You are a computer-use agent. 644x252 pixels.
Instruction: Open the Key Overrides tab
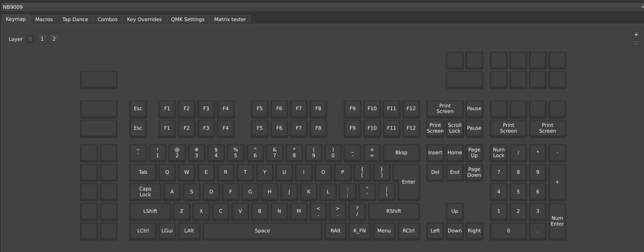point(144,19)
